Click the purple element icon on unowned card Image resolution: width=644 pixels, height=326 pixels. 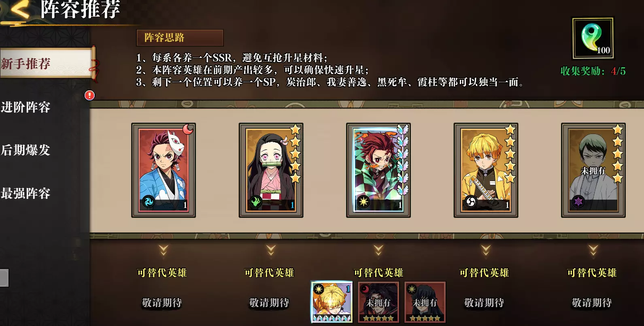(578, 202)
